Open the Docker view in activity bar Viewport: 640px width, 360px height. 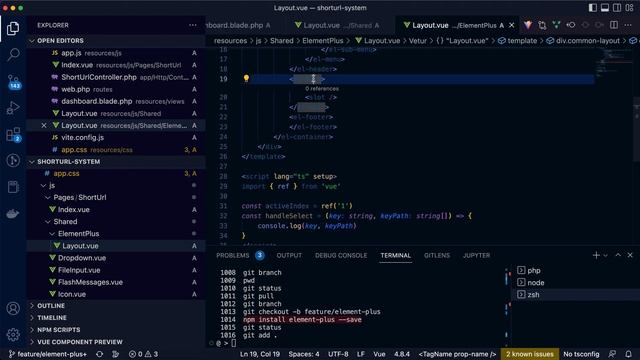coord(13,213)
